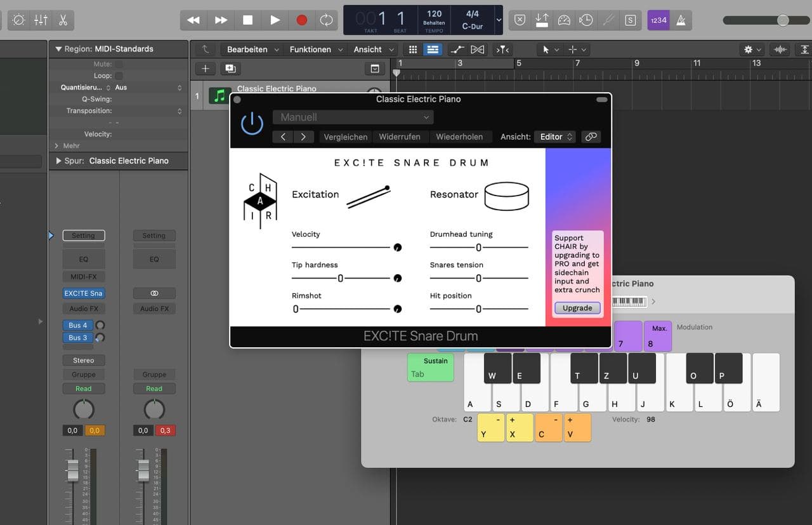Toggle the Solo S button in the control bar
Viewport: 812px width, 525px height.
[630, 20]
